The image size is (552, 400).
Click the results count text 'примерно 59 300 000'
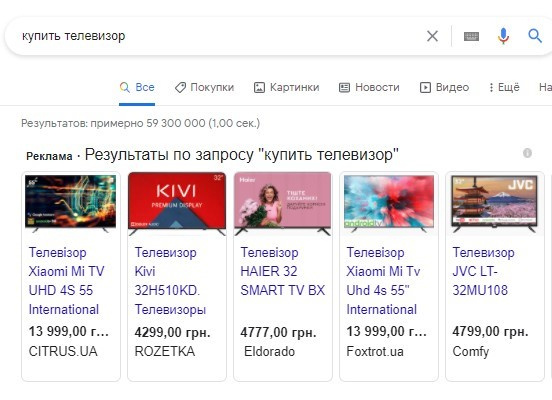[x=148, y=123]
